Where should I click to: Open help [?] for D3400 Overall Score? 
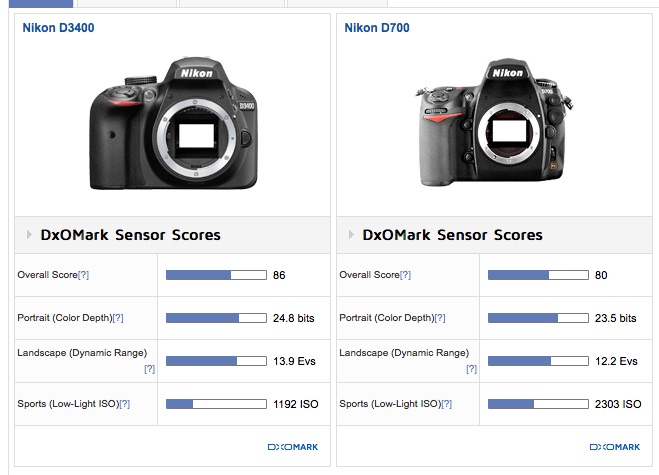[83, 275]
